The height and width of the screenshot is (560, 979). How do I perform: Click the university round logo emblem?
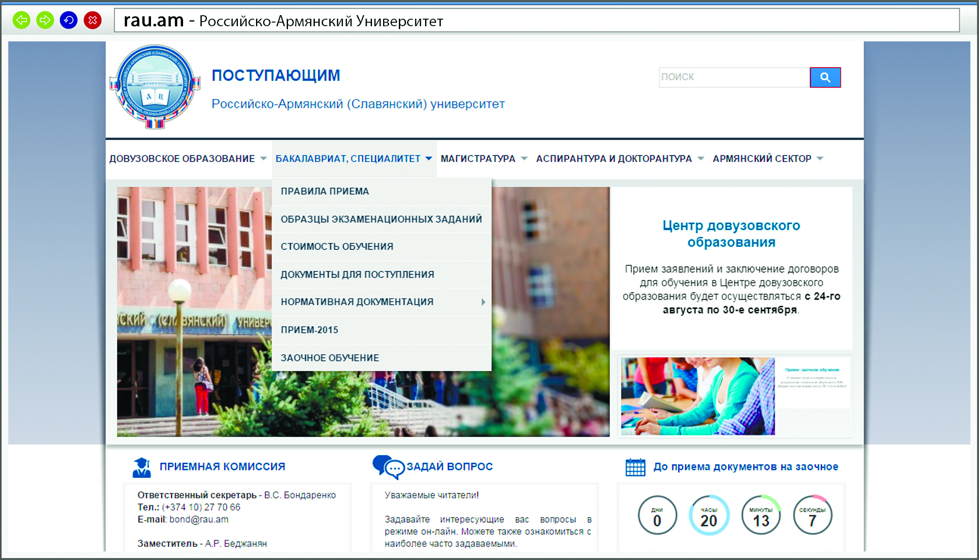(x=155, y=87)
